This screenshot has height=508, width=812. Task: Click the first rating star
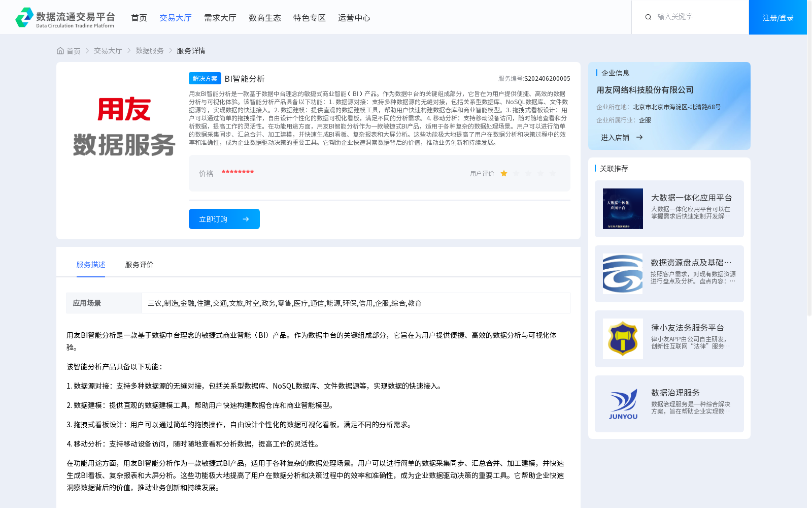504,173
